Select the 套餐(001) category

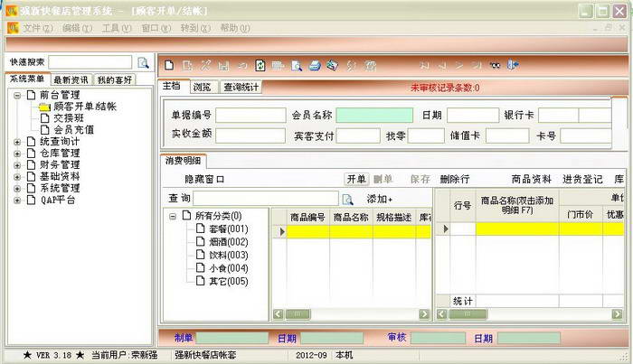pyautogui.click(x=229, y=229)
